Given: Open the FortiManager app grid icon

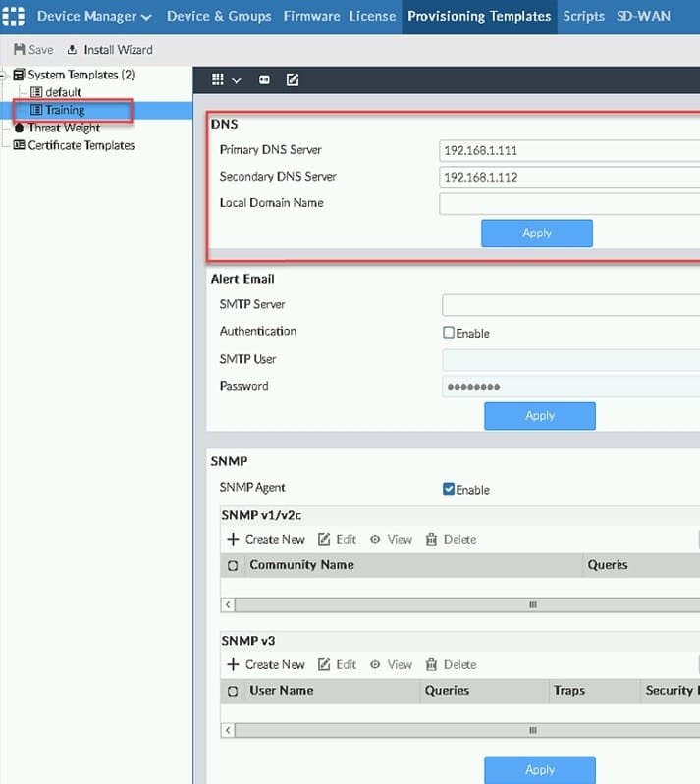Looking at the screenshot, I should (13, 16).
